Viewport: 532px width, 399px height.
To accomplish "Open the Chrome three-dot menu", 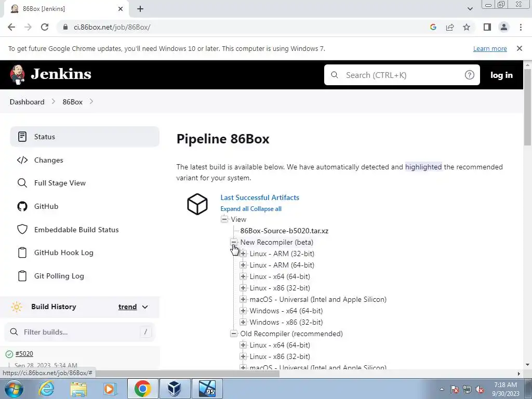I will click(521, 27).
